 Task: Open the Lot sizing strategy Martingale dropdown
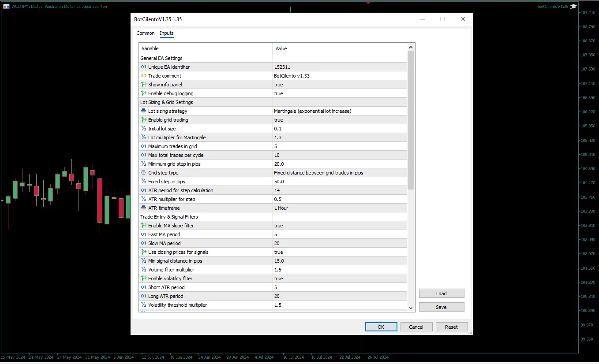point(340,111)
